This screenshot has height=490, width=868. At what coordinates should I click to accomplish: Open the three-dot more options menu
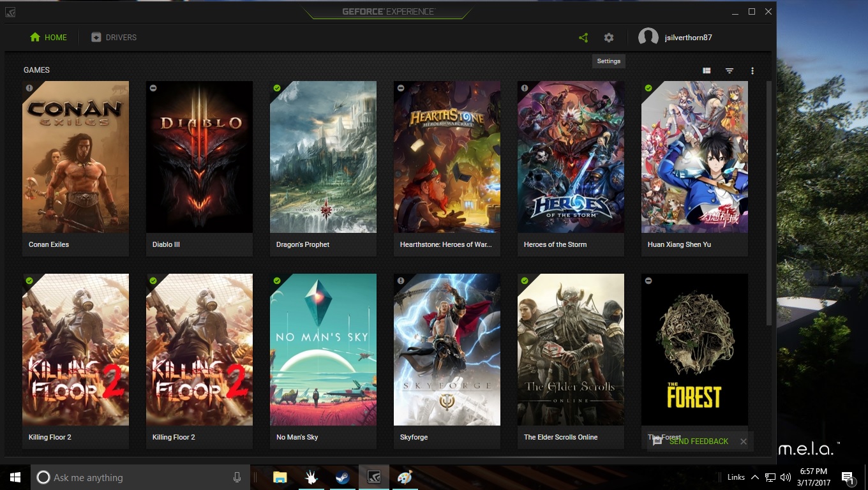pos(752,71)
